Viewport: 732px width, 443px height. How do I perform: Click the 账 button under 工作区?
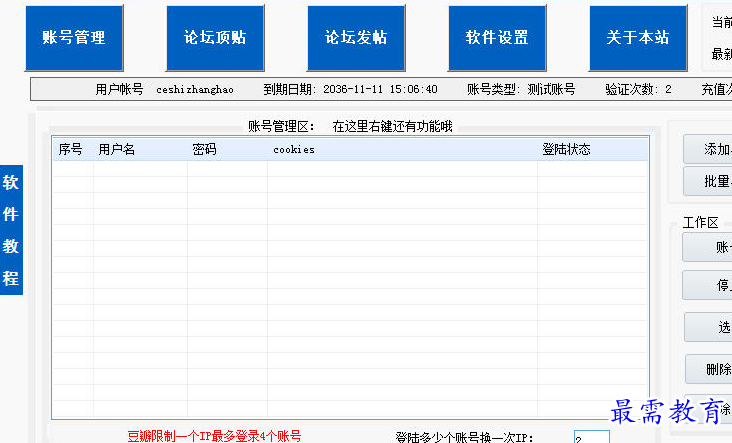708,247
